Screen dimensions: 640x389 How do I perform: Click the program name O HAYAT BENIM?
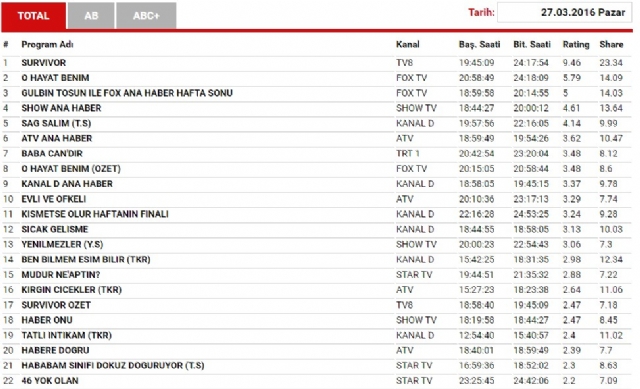pos(55,78)
